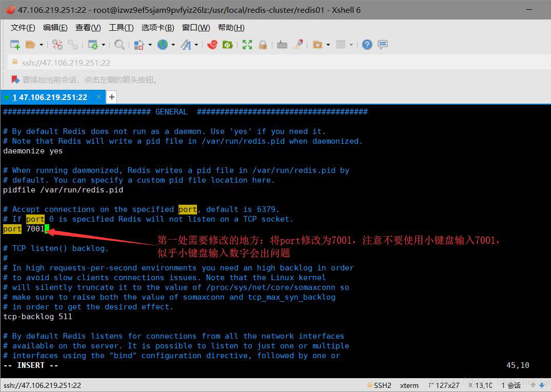Click the '-- INSERT --' vim mode indicator

[x=31, y=365]
